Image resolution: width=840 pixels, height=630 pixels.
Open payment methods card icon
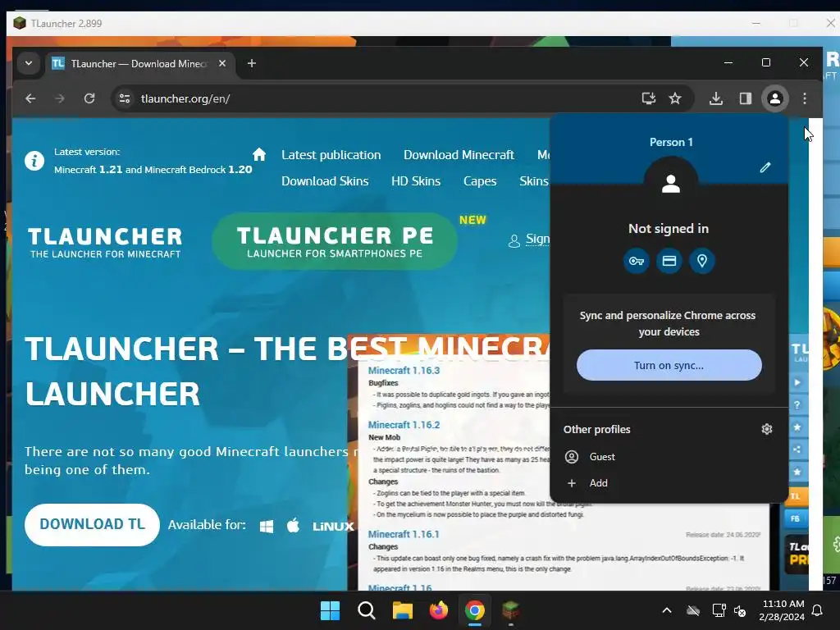click(669, 261)
